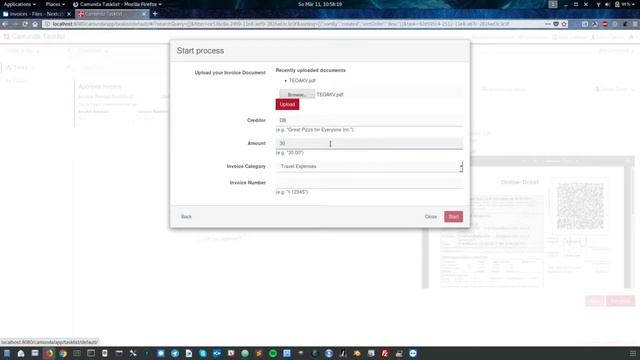Click the Start button to launch process

(453, 216)
